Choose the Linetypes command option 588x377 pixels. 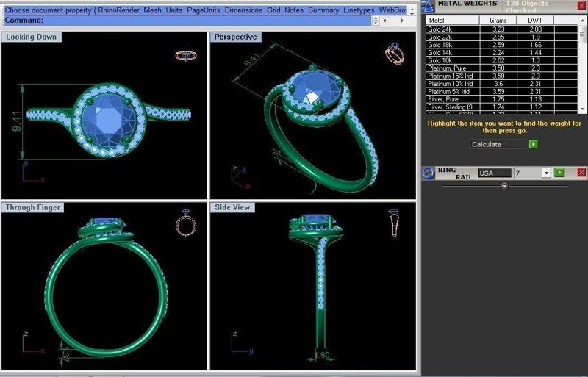click(359, 10)
